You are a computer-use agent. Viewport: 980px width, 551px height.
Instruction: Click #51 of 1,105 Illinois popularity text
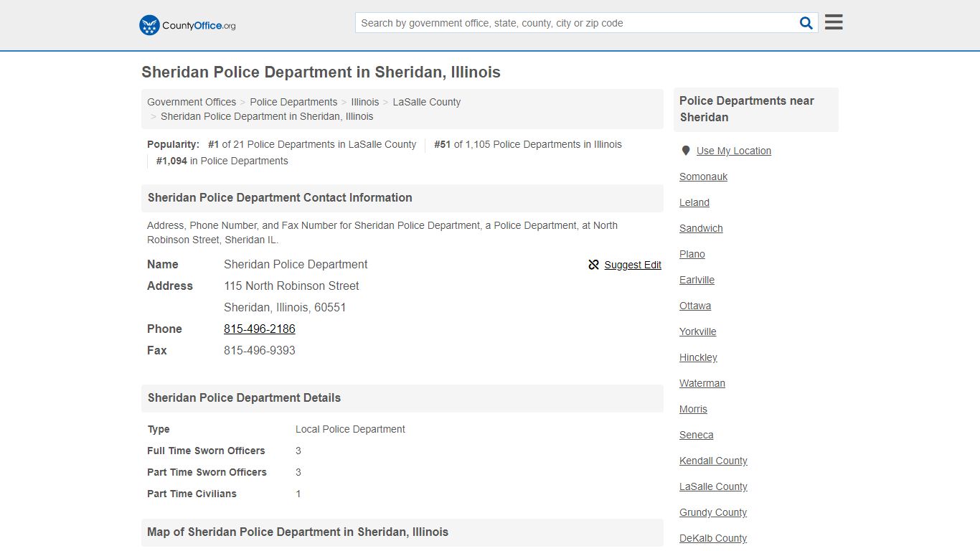click(x=528, y=144)
